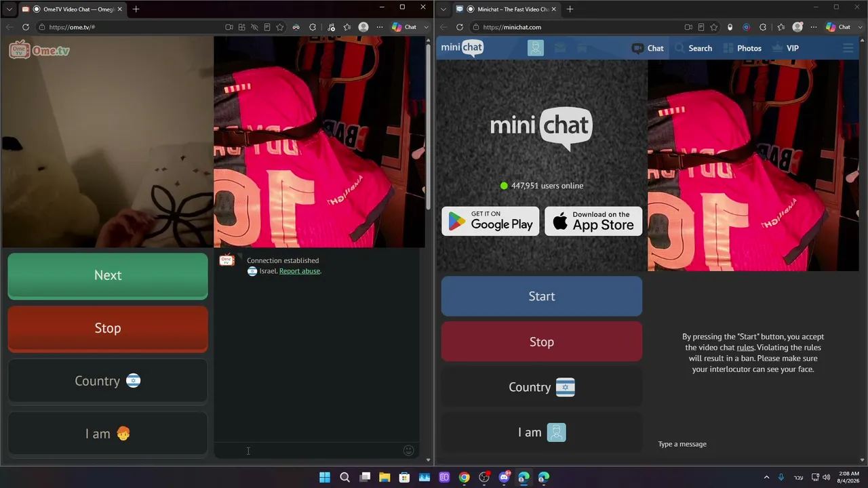Image resolution: width=868 pixels, height=488 pixels.
Task: Open Photos in the Minichat header
Action: point(742,48)
